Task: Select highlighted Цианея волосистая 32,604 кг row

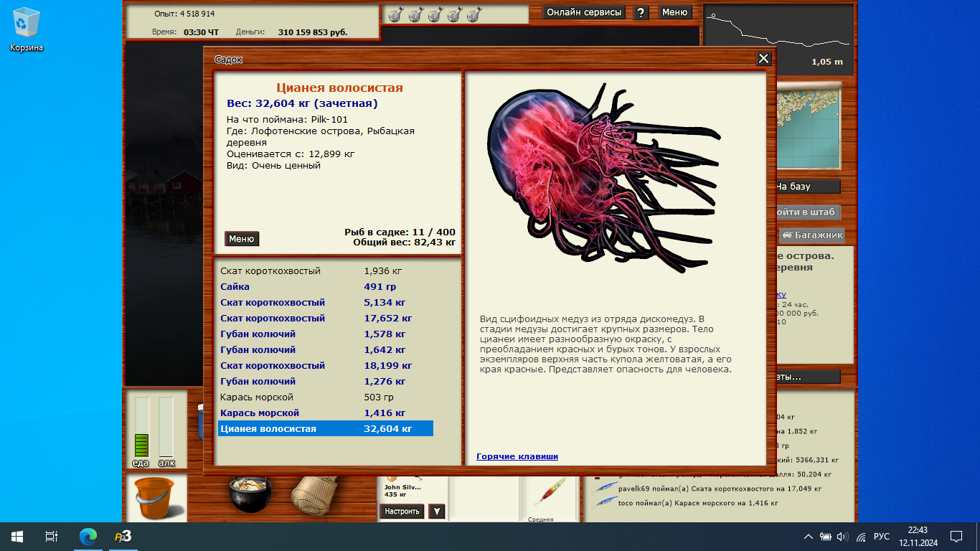Action: click(326, 429)
